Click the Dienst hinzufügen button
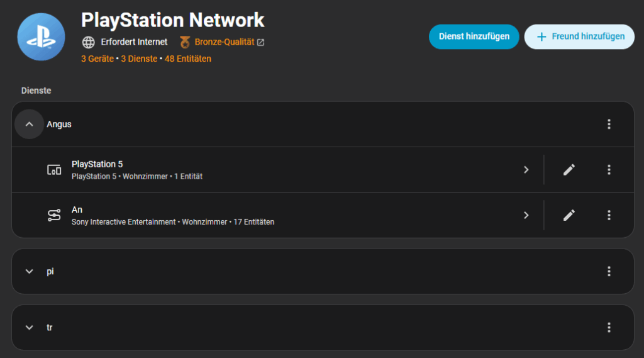 coord(474,36)
